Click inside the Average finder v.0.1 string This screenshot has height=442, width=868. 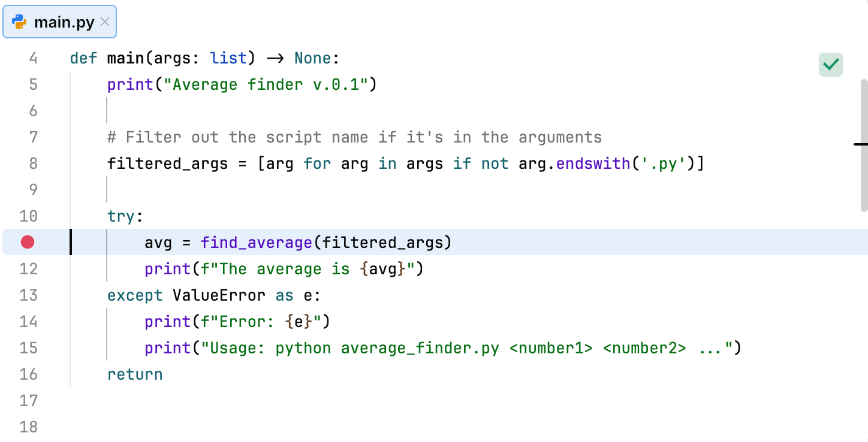264,84
